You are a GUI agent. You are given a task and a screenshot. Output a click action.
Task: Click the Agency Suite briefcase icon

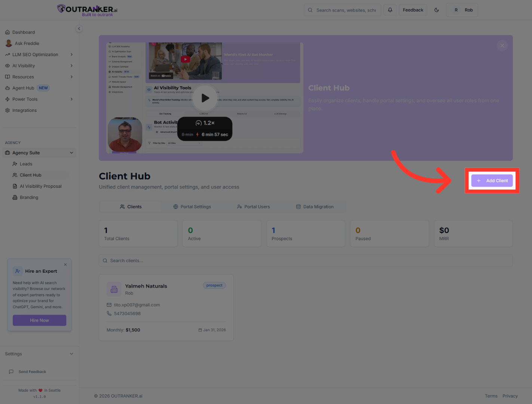pos(7,153)
